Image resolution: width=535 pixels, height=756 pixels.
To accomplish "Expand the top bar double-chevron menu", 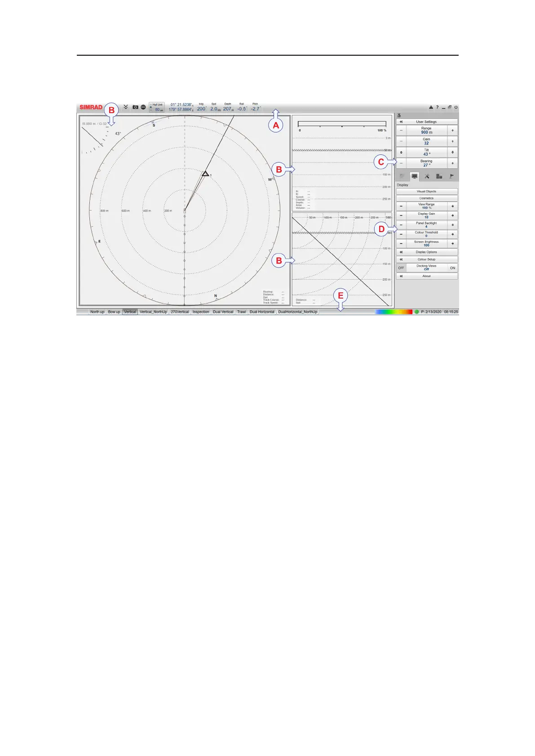I will [126, 107].
